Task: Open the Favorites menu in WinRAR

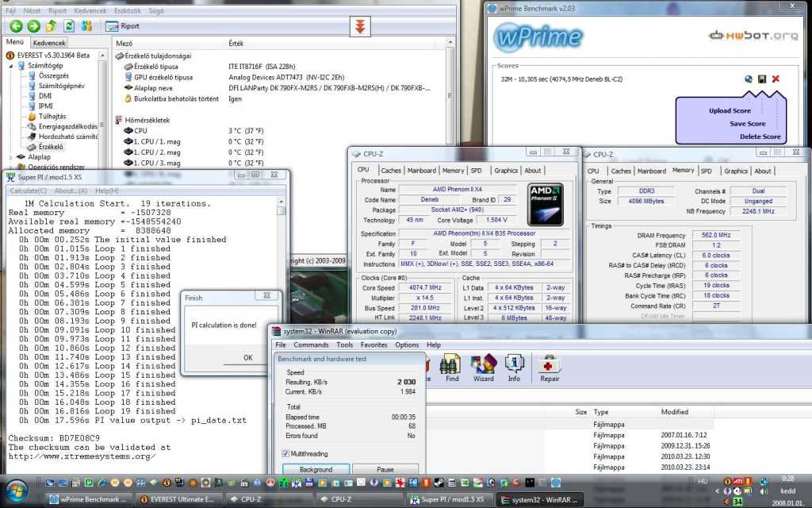Action: point(373,344)
